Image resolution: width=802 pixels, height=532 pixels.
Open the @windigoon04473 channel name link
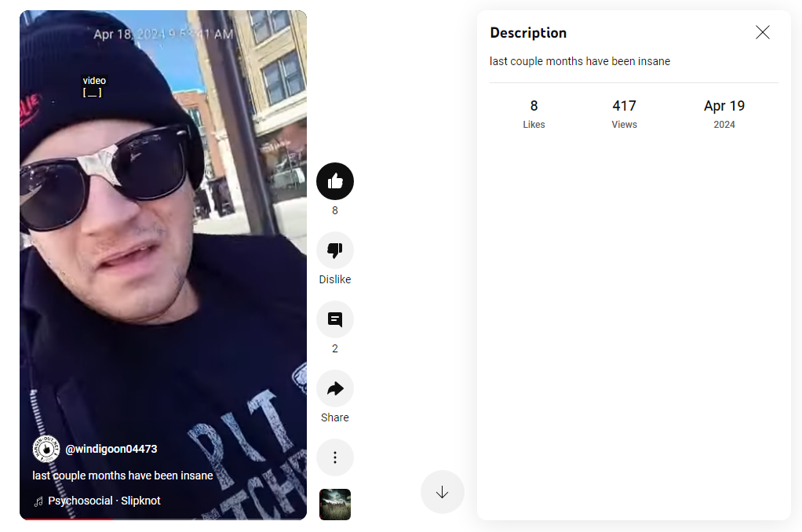(111, 449)
